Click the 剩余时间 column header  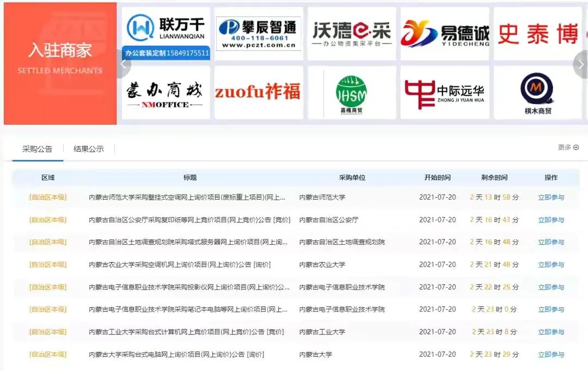tap(494, 178)
